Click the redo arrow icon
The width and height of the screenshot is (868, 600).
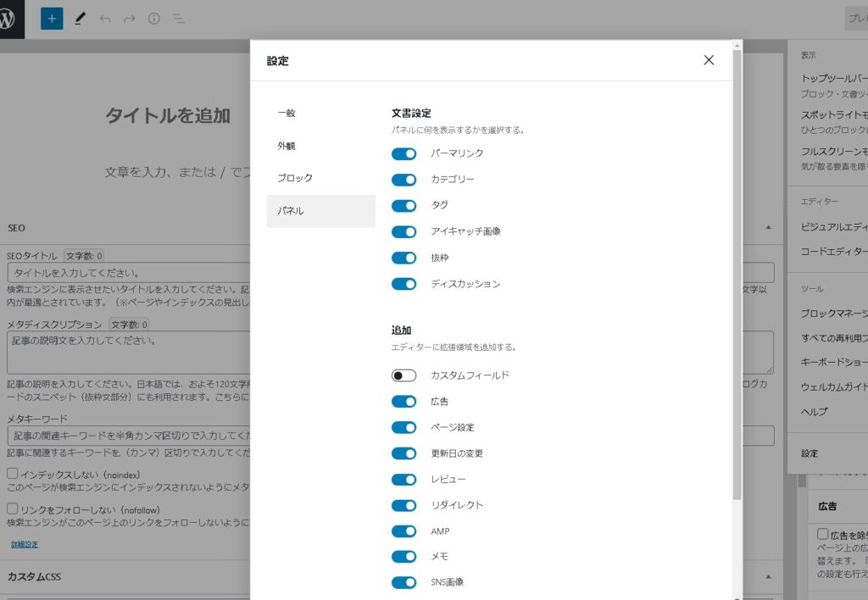pos(130,18)
